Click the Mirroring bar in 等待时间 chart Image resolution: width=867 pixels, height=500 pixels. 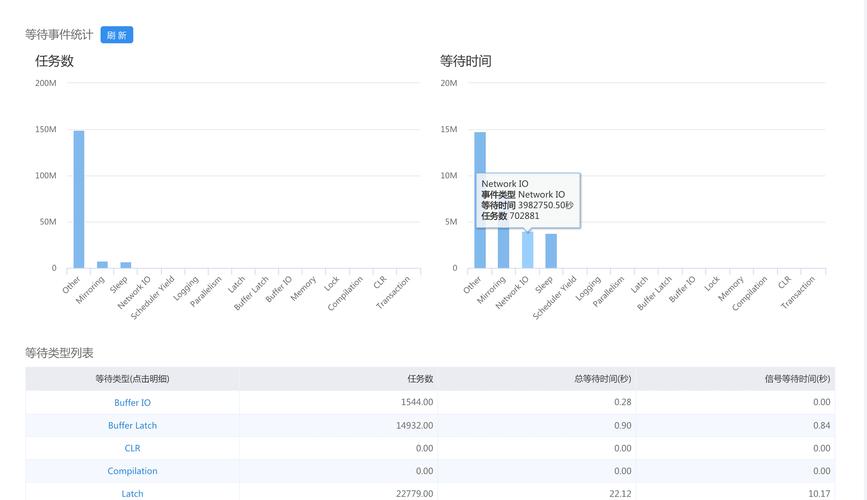tap(504, 248)
